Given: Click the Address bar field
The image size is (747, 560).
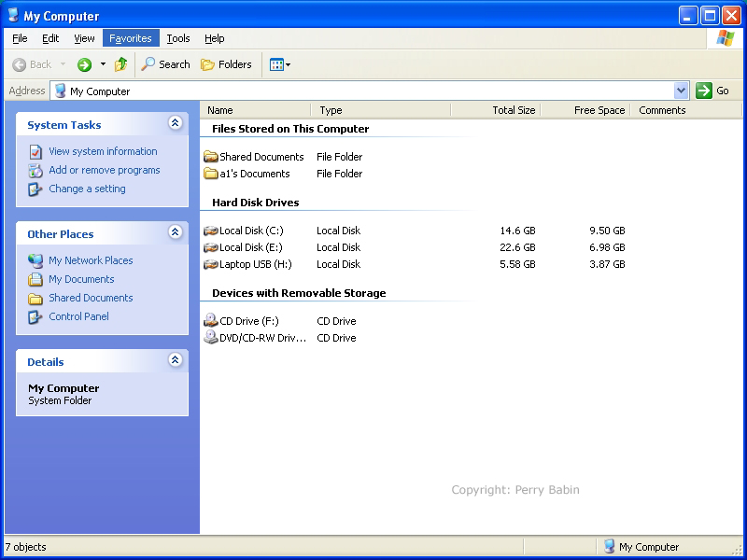Looking at the screenshot, I should 369,91.
